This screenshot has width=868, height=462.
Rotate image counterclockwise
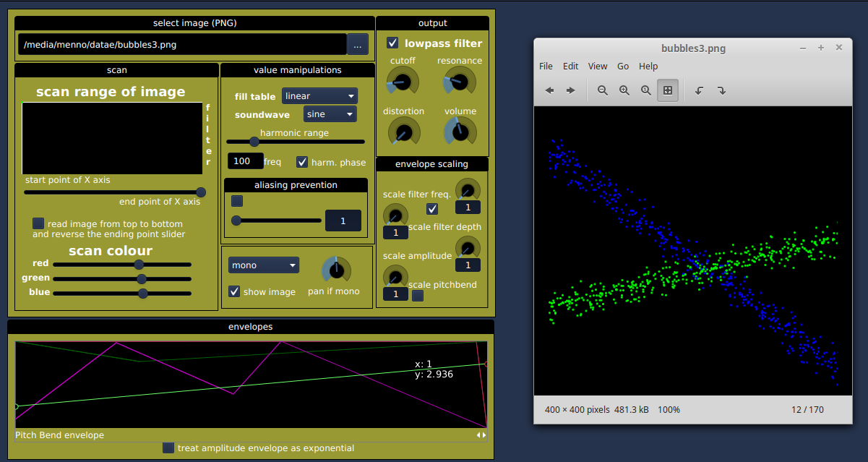click(x=699, y=90)
